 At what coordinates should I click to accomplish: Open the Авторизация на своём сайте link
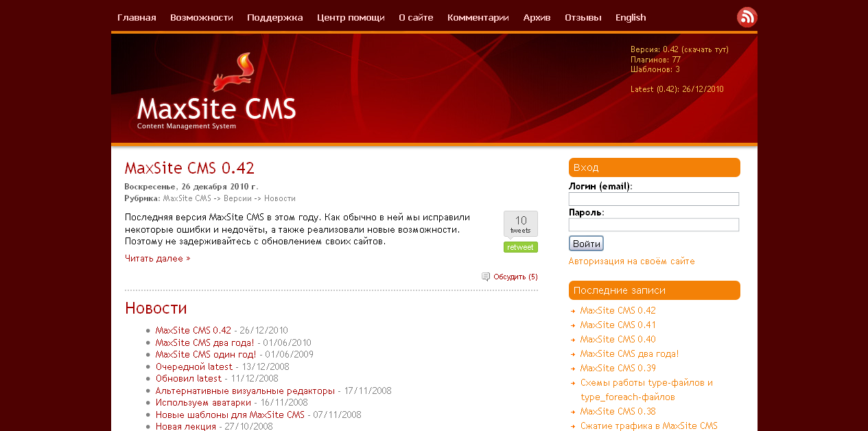click(x=631, y=261)
